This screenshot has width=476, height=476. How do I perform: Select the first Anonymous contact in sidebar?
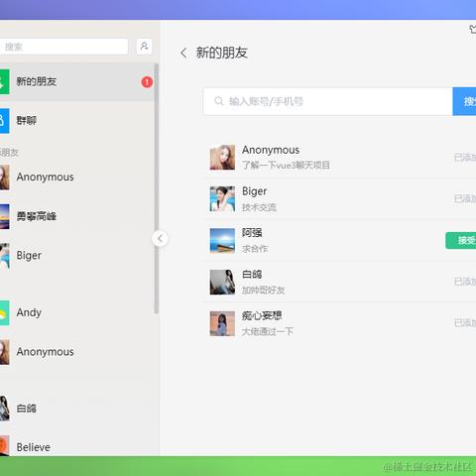[76, 178]
